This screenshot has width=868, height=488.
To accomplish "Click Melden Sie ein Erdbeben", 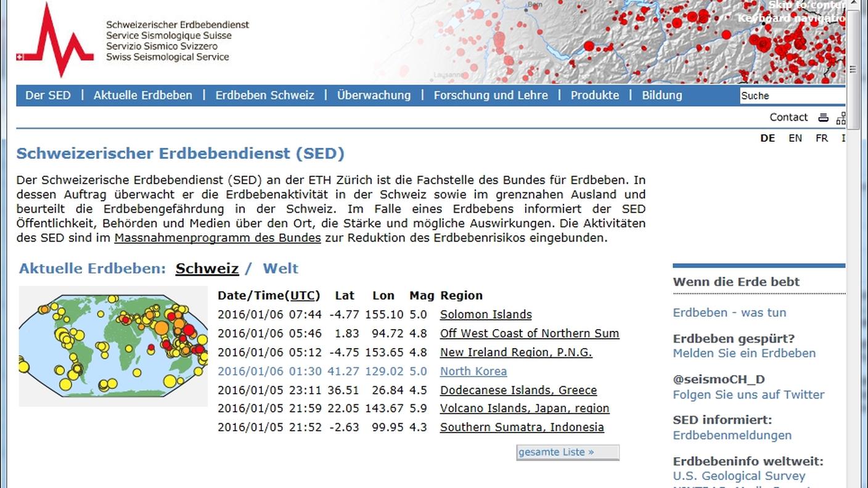I will tap(744, 353).
